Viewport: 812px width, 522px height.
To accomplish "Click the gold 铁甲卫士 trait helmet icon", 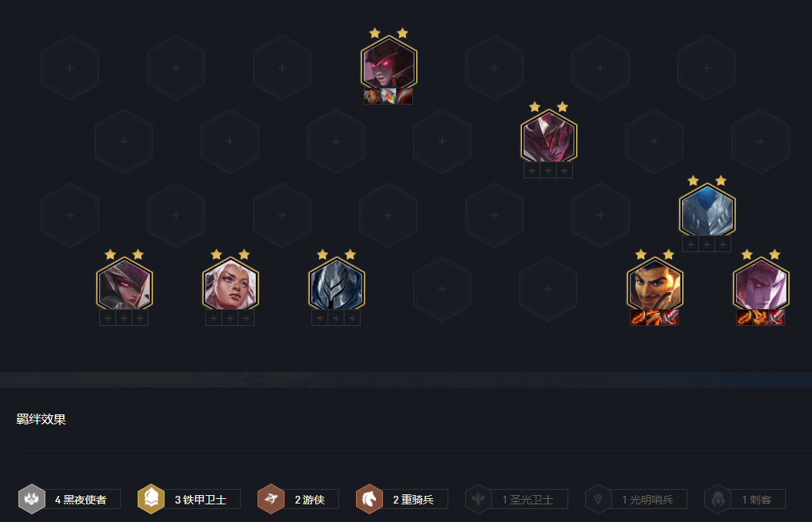I will click(151, 499).
